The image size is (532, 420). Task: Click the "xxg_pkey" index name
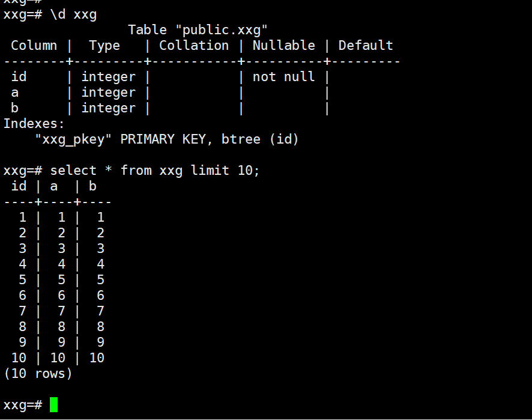[73, 139]
